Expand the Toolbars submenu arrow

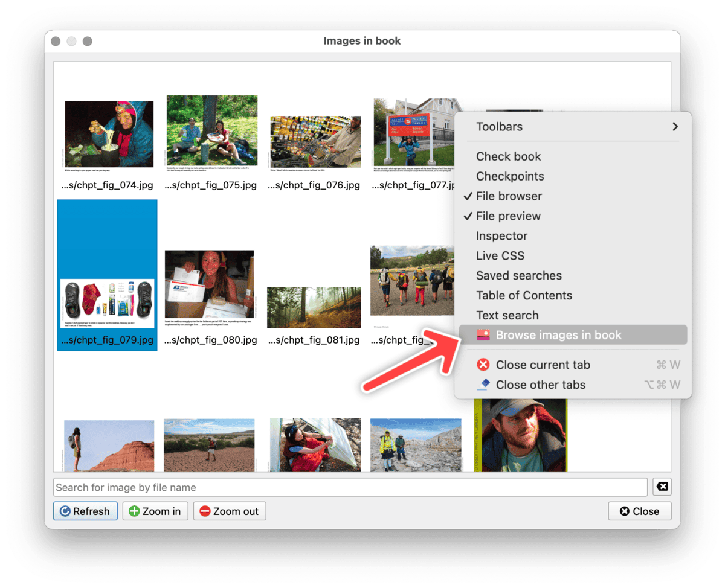point(675,127)
